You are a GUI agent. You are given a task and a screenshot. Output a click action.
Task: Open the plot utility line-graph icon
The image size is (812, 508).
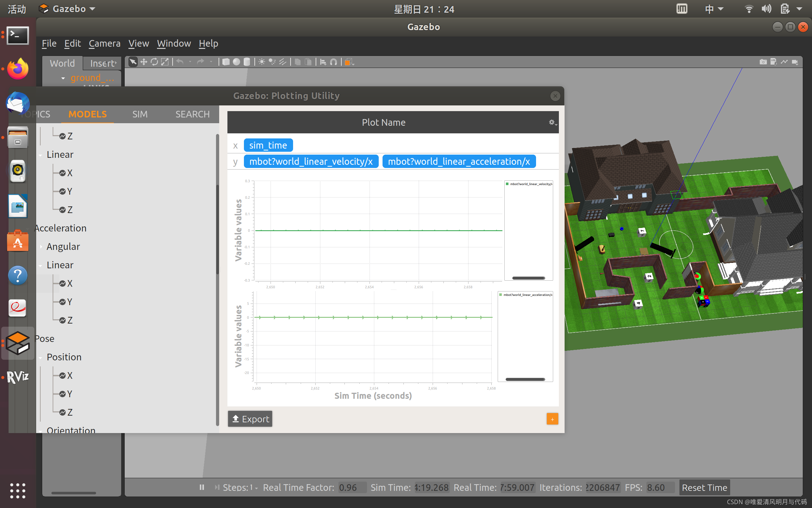[x=784, y=62]
